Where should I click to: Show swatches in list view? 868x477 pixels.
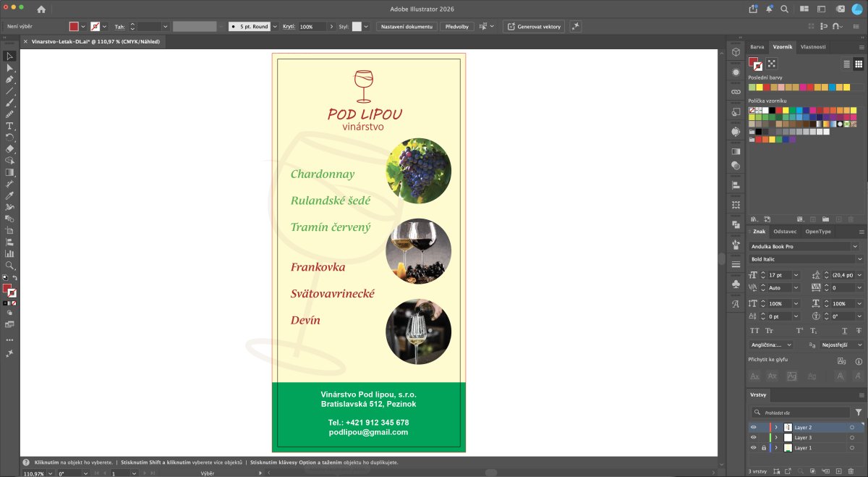pyautogui.click(x=847, y=64)
